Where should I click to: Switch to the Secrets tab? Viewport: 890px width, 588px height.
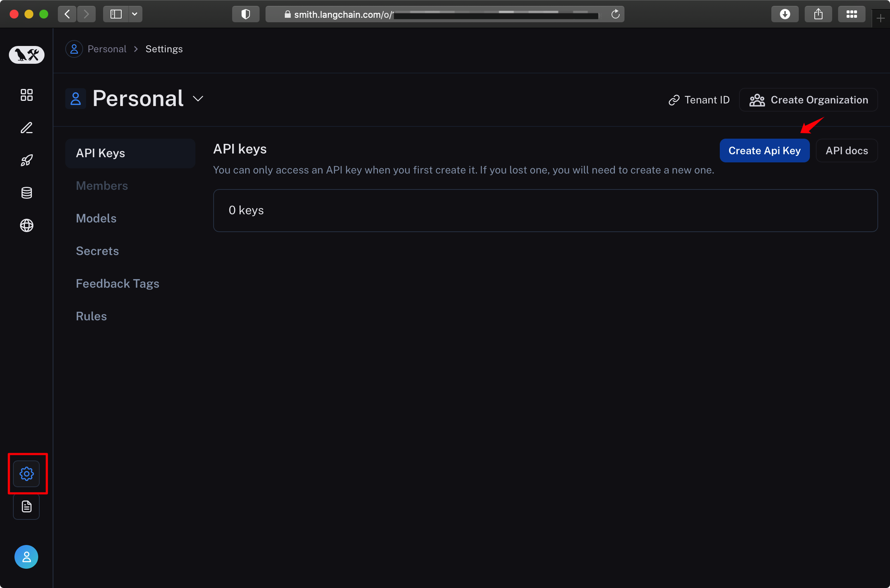tap(97, 251)
